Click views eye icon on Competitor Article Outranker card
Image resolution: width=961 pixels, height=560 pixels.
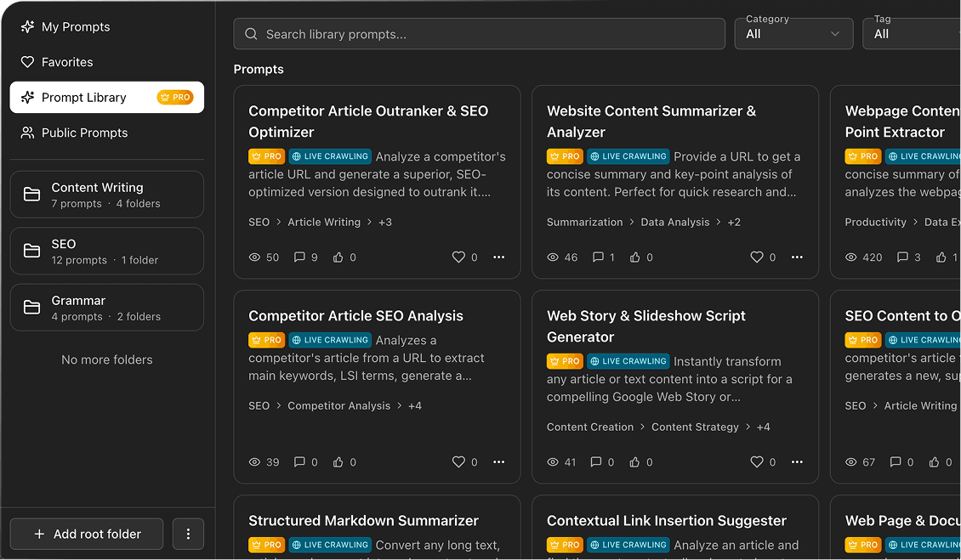[254, 257]
